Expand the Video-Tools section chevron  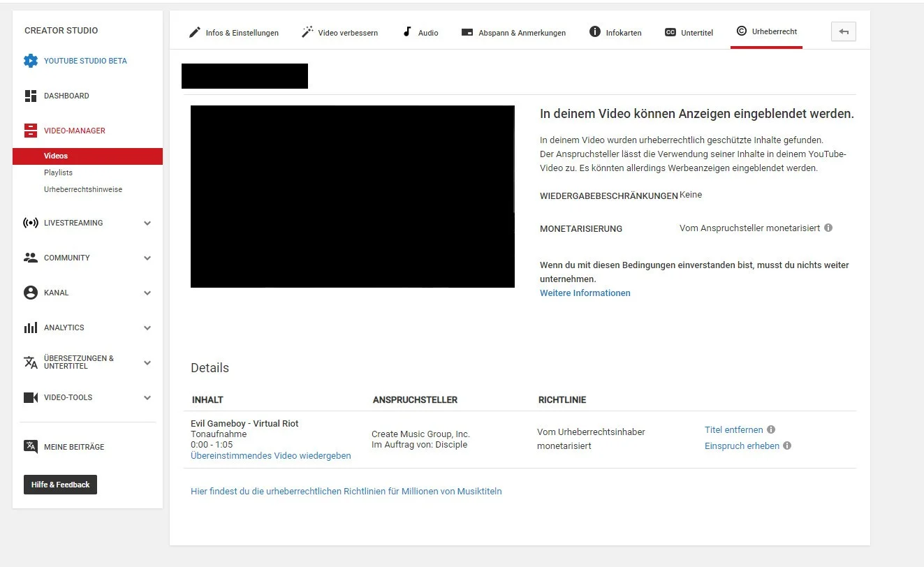coord(147,398)
